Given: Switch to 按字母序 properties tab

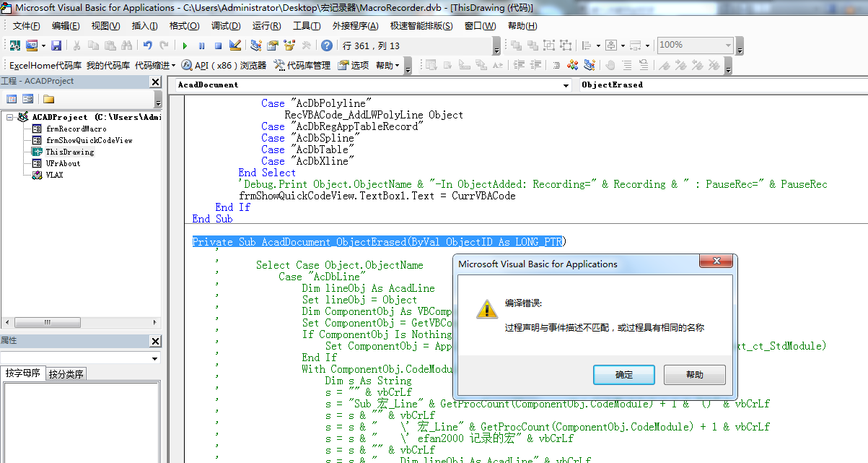Looking at the screenshot, I should click(23, 373).
